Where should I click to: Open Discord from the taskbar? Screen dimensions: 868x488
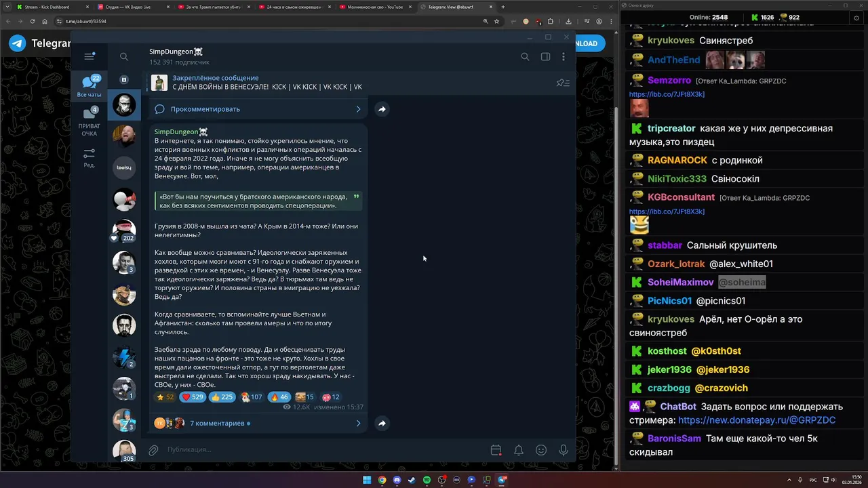click(x=397, y=480)
